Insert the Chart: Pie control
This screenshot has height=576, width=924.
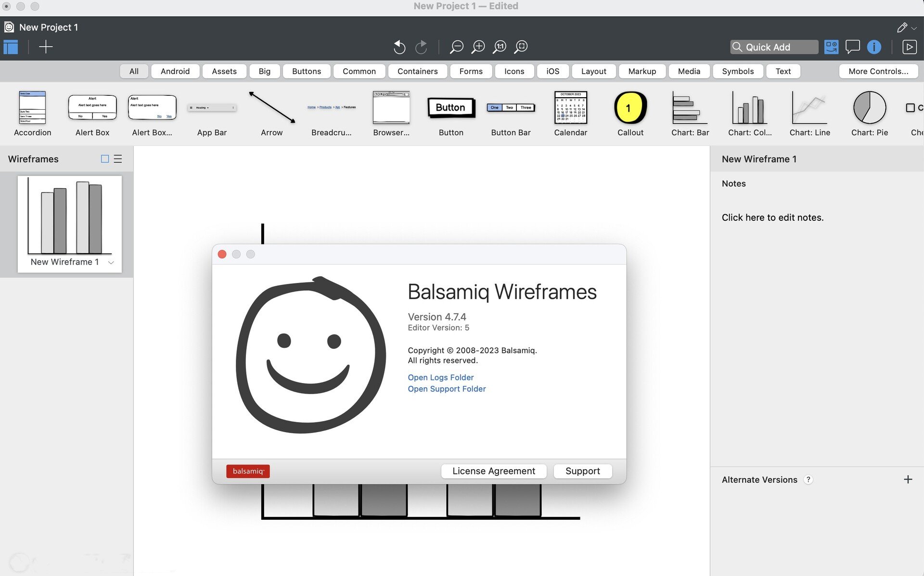click(x=870, y=114)
